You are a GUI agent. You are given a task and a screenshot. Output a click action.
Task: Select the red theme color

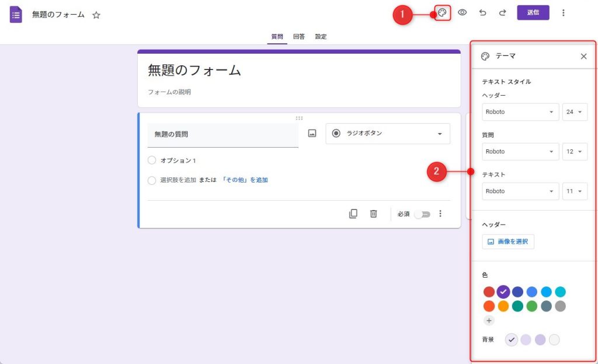(489, 292)
